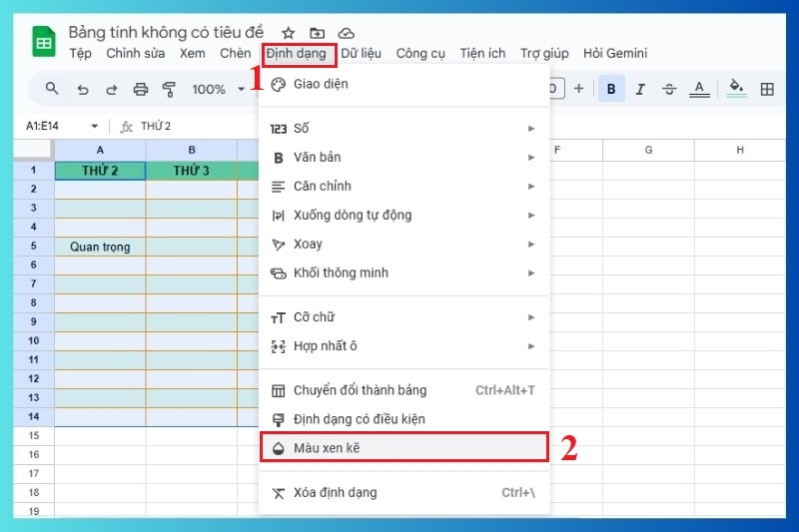This screenshot has width=799, height=532.
Task: Select column H header
Action: [740, 150]
